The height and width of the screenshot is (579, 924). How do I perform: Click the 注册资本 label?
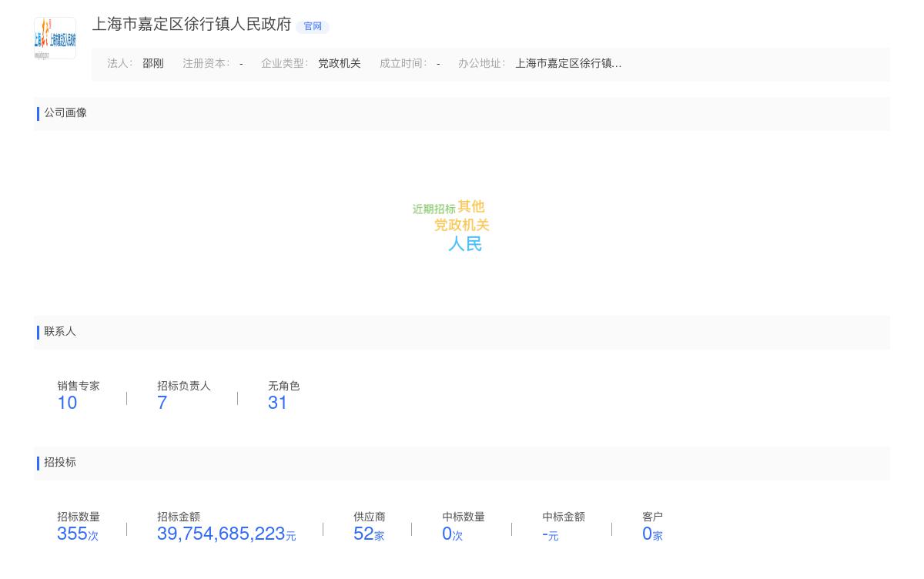coord(206,64)
